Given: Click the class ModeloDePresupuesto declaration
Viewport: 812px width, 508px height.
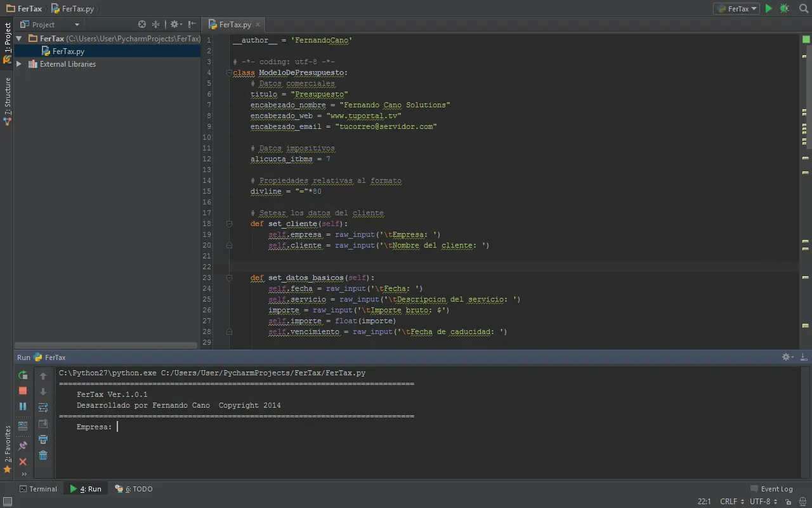Looking at the screenshot, I should [x=291, y=72].
